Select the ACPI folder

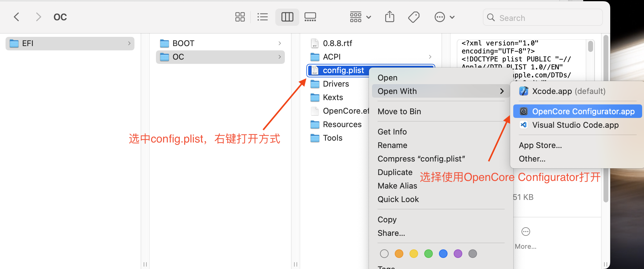click(x=371, y=57)
